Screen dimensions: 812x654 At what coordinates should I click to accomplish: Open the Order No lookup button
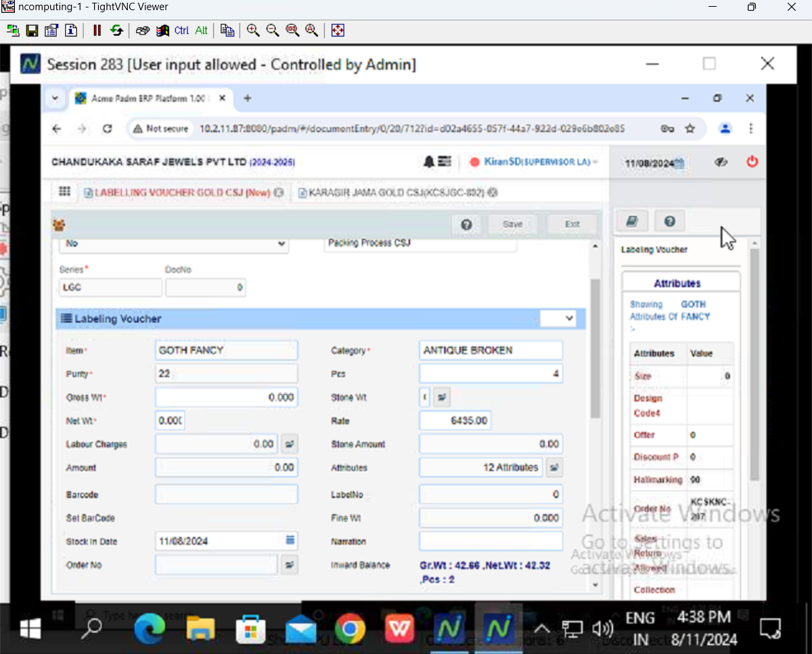coord(290,565)
